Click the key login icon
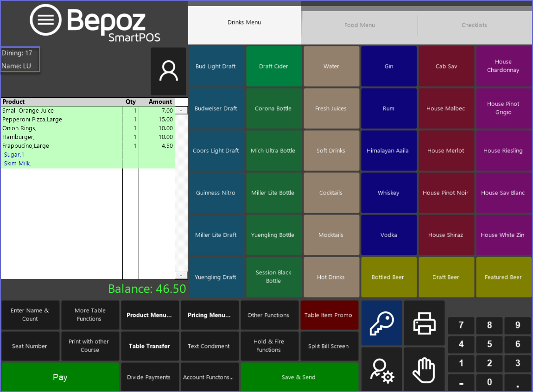The image size is (533, 392). coord(381,323)
